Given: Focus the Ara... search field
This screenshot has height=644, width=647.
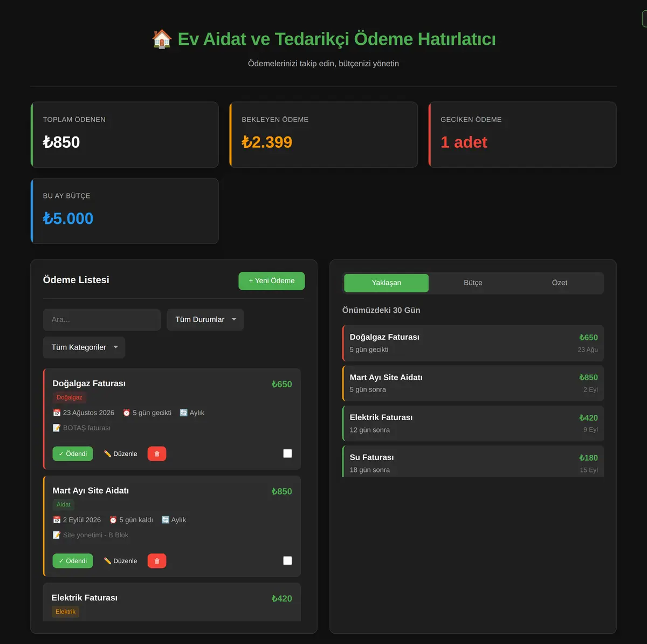Looking at the screenshot, I should 102,320.
